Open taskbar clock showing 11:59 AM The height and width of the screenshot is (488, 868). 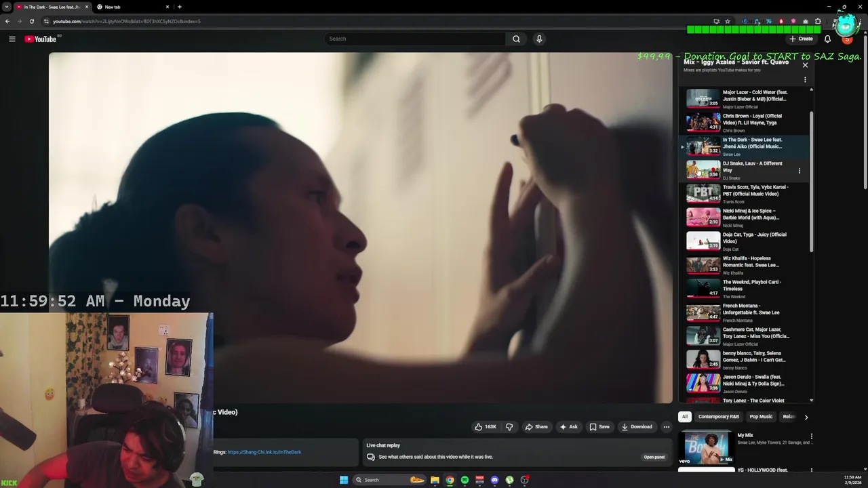tap(852, 480)
